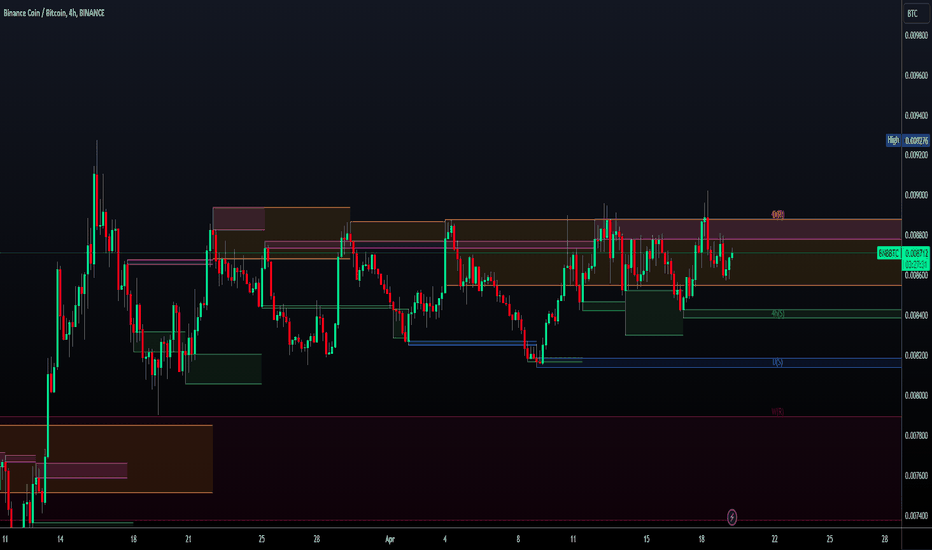Screen dimensions: 932x550
Task: Click the 0.007600 price axis label
Action: point(916,476)
